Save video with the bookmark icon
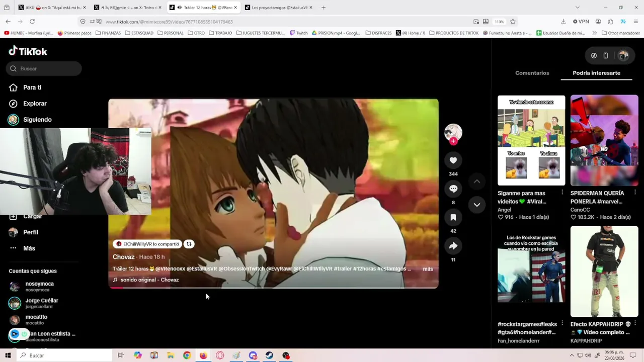This screenshot has height=362, width=644. coord(453,217)
